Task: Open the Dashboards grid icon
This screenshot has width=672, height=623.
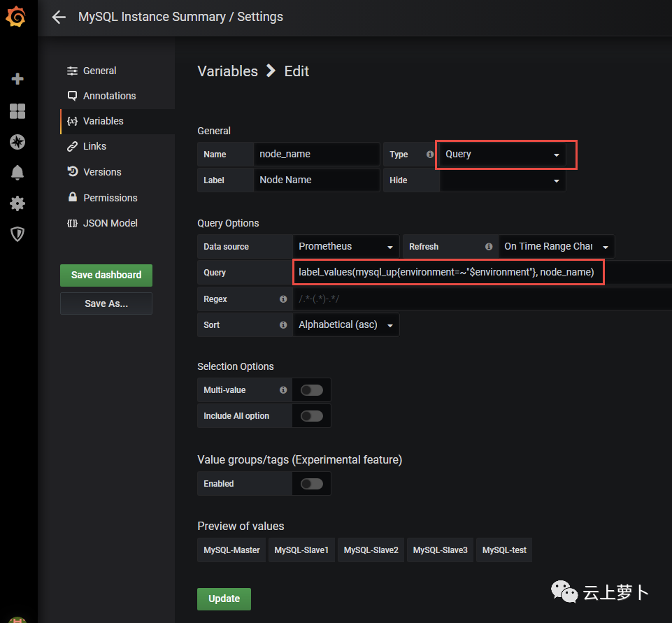Action: click(x=17, y=111)
